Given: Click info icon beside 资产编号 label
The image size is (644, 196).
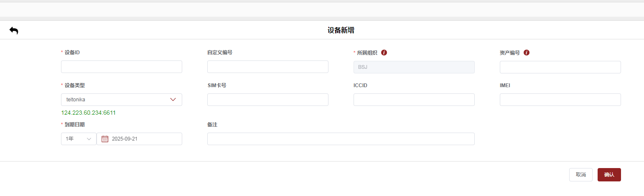Looking at the screenshot, I should pos(527,53).
